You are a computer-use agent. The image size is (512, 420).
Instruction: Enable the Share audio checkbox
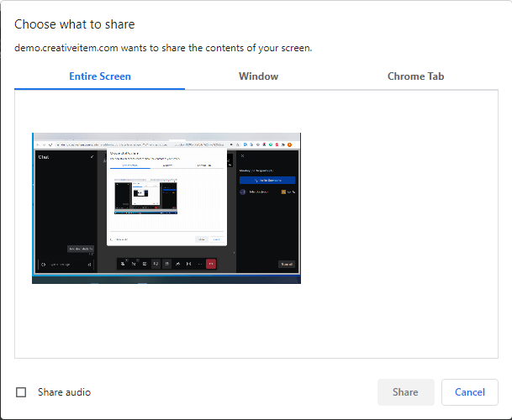[21, 392]
